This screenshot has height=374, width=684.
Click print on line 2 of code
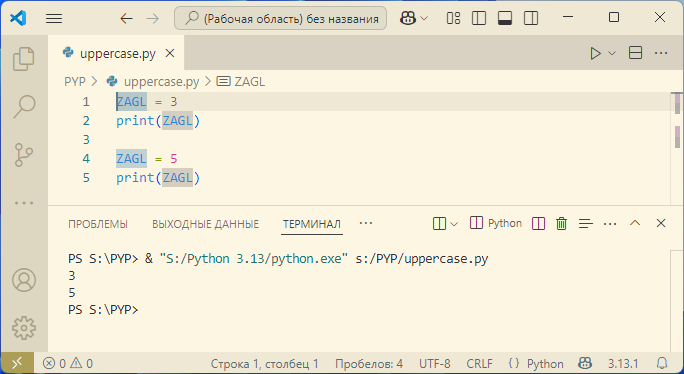tap(135, 120)
